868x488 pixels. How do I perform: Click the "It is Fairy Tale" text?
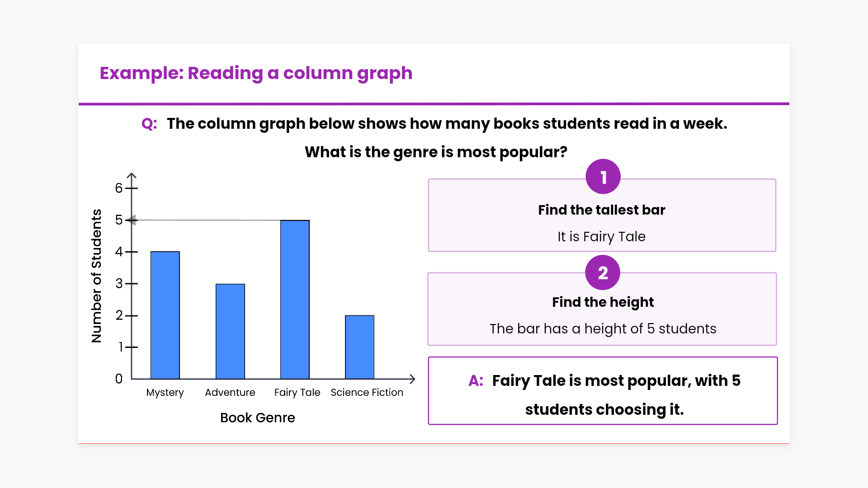[x=601, y=237]
